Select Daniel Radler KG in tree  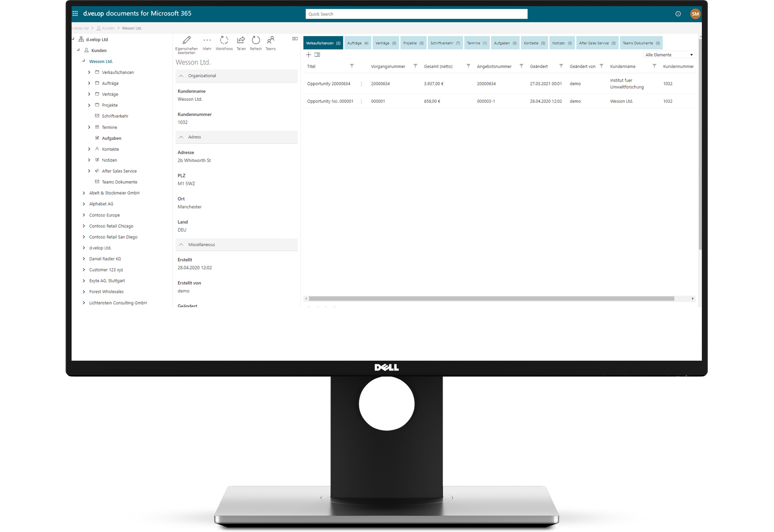(x=105, y=259)
